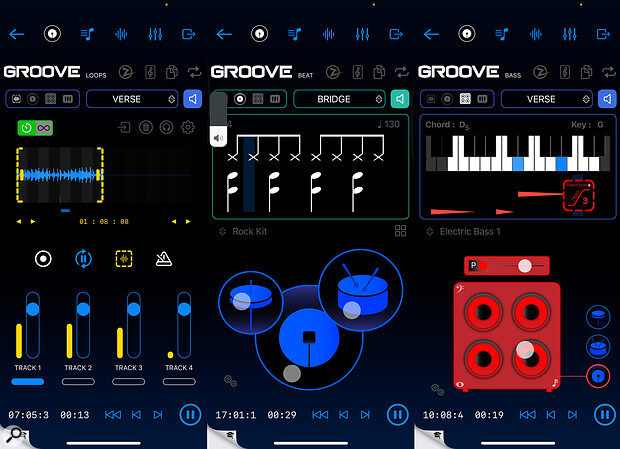
Task: Select red-circled kick icon beside bass amp
Action: [598, 376]
